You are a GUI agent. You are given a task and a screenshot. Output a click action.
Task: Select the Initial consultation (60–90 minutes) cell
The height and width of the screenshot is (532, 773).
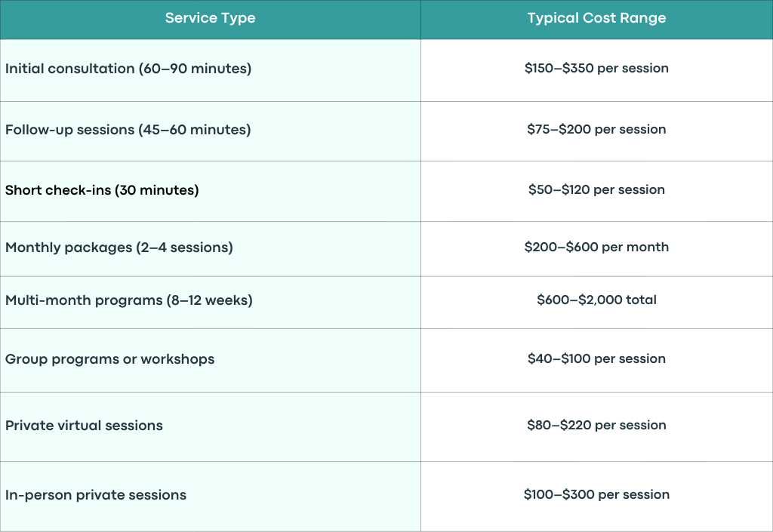coord(210,70)
